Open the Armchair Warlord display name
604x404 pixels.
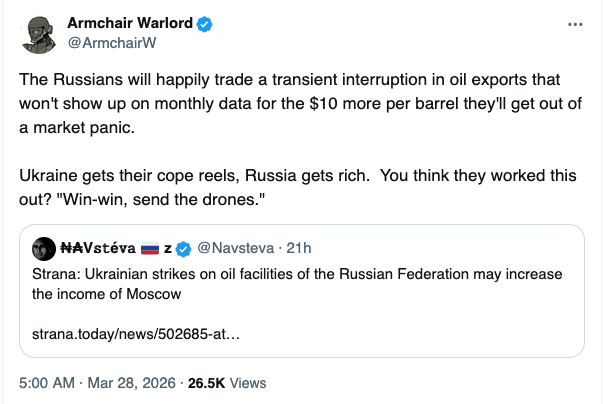(128, 24)
